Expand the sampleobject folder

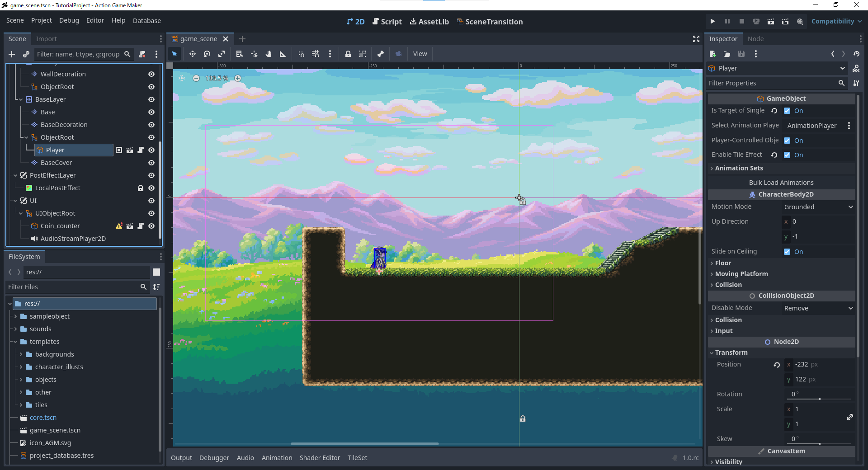tap(15, 316)
